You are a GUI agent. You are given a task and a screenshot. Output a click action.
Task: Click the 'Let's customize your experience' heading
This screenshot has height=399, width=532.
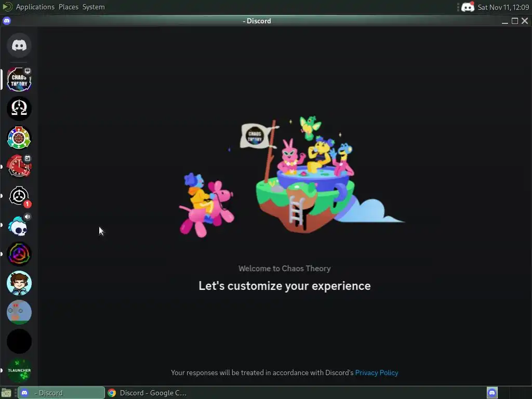click(285, 286)
